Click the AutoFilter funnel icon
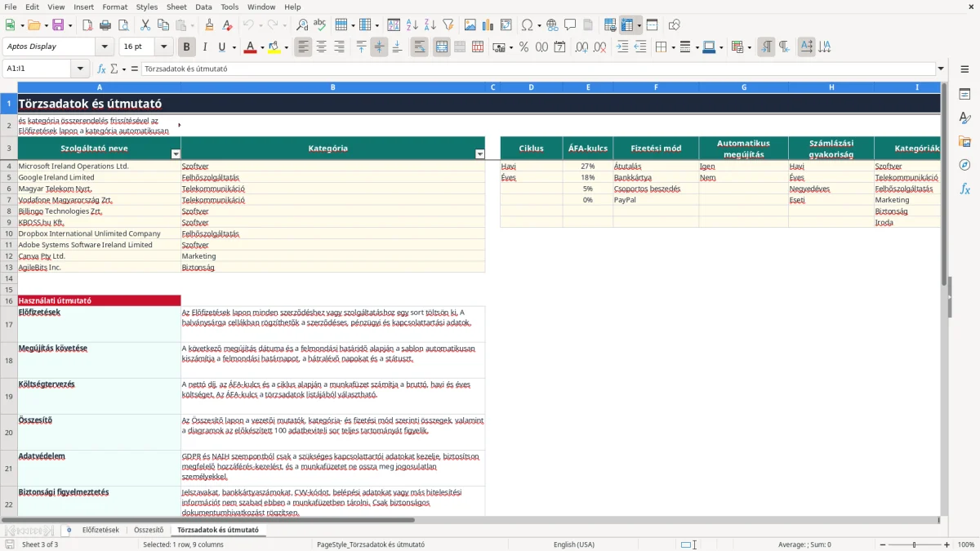The height and width of the screenshot is (551, 980). (448, 25)
